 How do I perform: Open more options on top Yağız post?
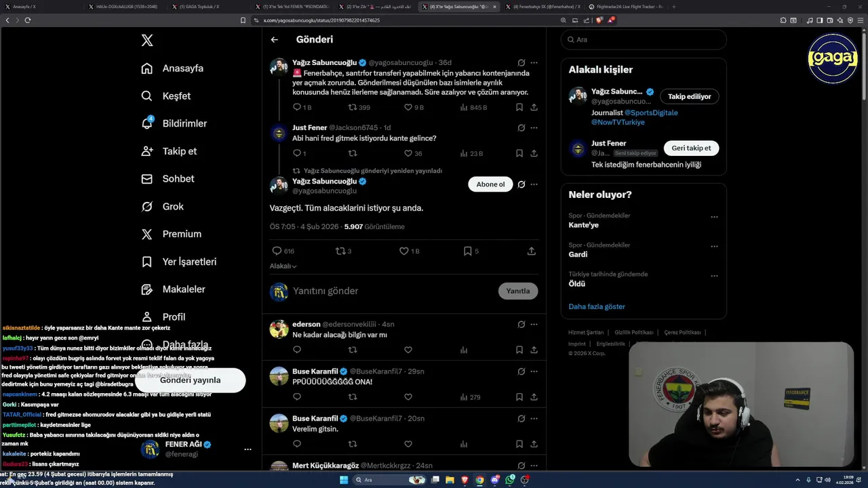pyautogui.click(x=534, y=62)
